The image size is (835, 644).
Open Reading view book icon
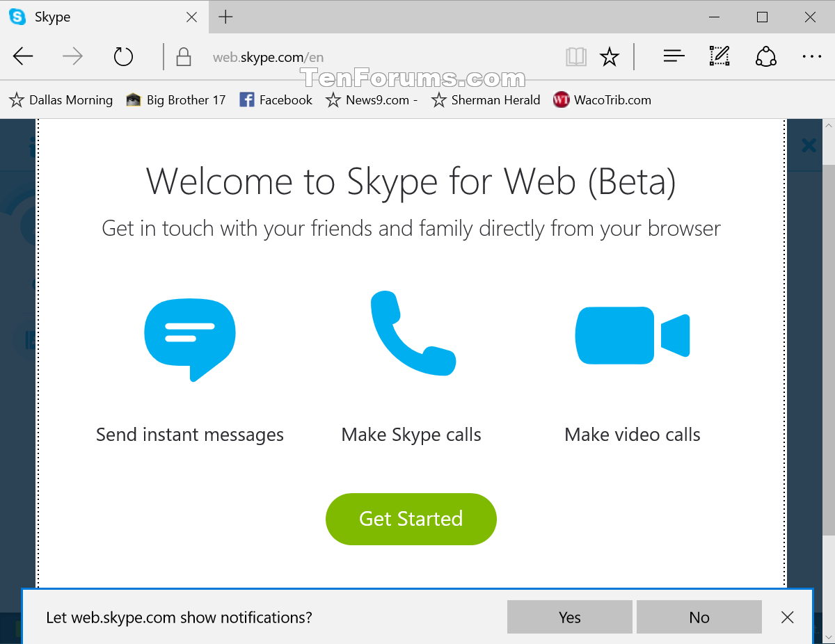coord(576,57)
